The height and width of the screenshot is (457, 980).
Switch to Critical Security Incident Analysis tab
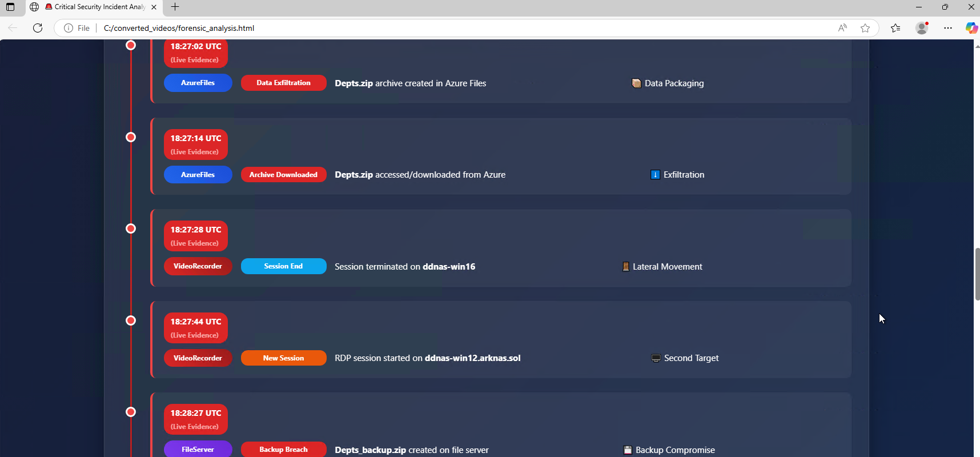[94, 7]
